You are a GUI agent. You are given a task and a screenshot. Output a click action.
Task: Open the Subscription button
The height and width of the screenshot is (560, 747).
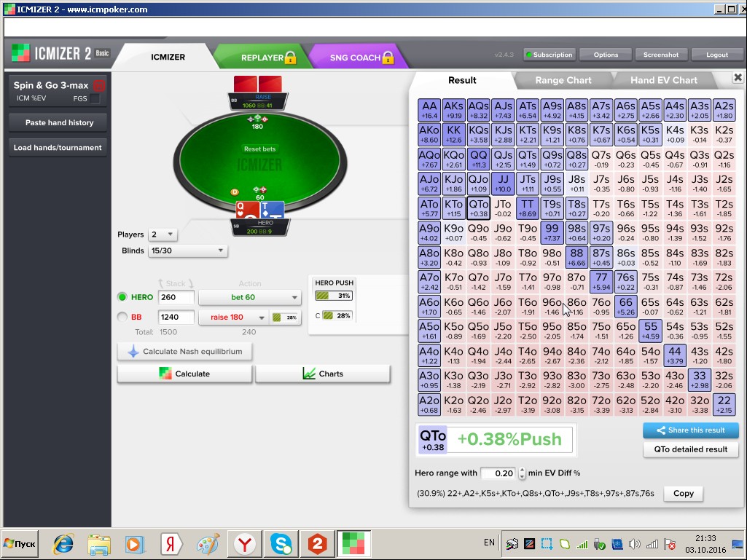tap(550, 55)
